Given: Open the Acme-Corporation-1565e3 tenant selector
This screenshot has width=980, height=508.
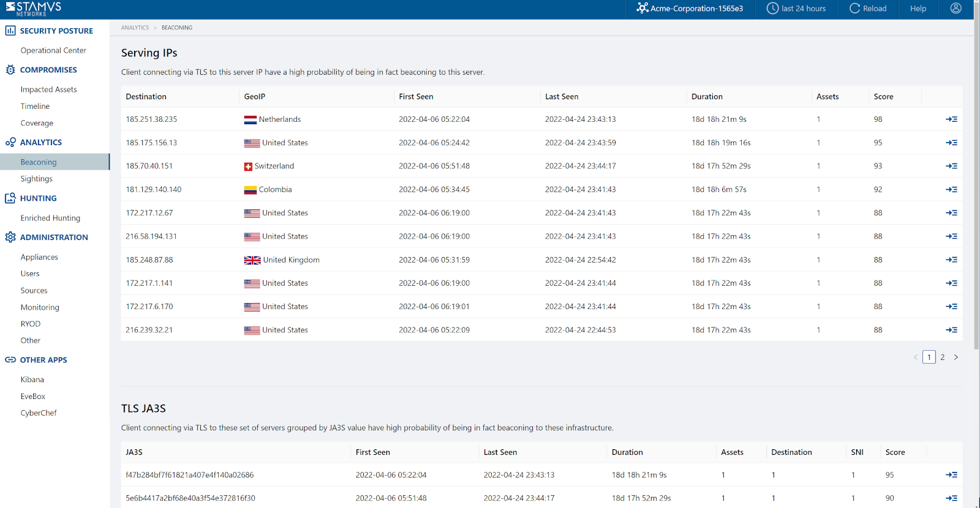Looking at the screenshot, I should 690,9.
